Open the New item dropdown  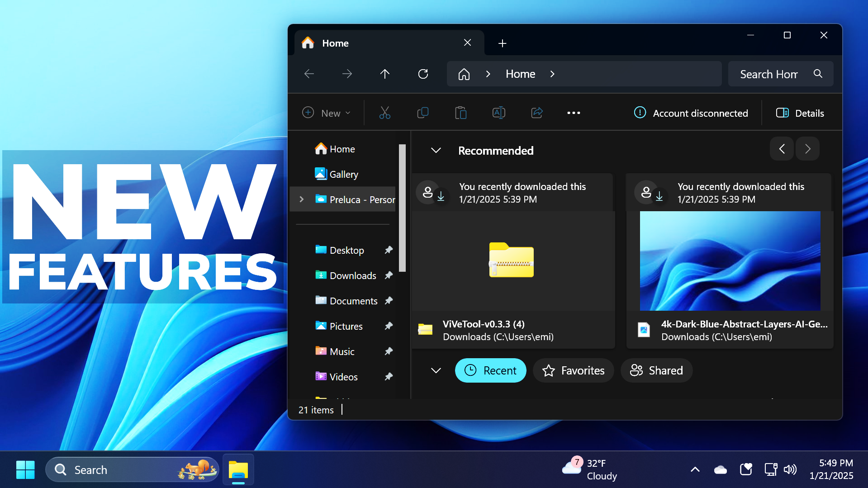coord(327,113)
